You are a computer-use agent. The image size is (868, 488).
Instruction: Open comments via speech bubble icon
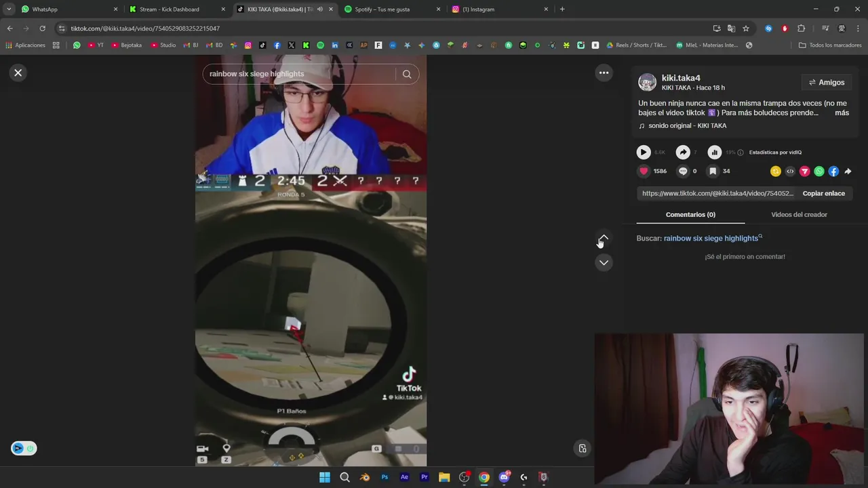click(683, 171)
